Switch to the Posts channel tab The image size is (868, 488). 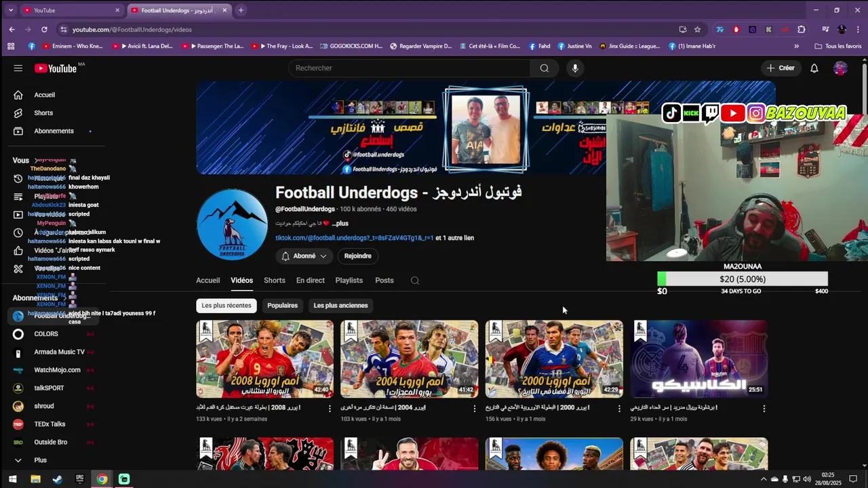point(384,281)
